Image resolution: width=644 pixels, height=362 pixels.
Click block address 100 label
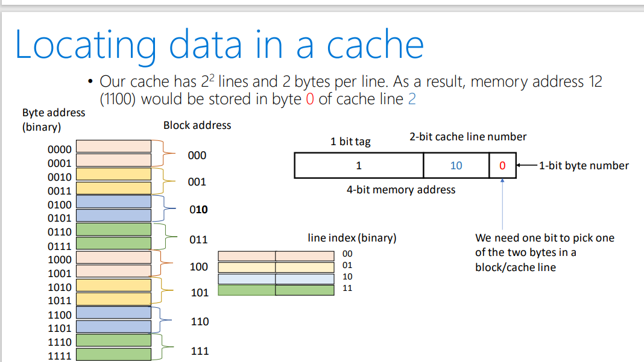click(x=199, y=266)
